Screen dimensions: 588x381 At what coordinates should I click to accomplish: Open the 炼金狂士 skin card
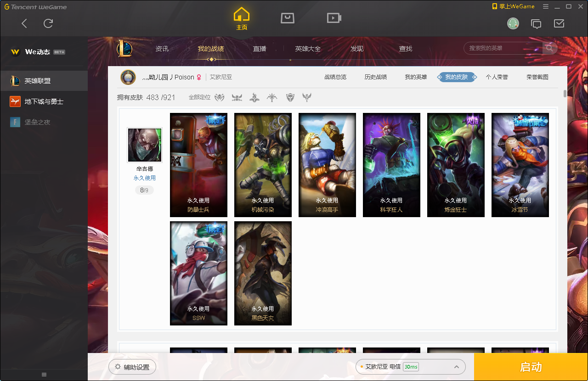click(456, 165)
